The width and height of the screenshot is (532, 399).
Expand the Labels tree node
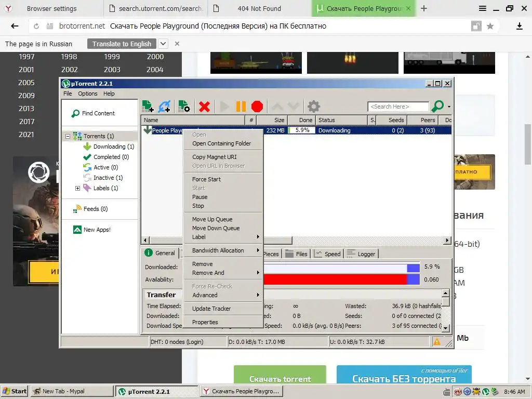77,188
